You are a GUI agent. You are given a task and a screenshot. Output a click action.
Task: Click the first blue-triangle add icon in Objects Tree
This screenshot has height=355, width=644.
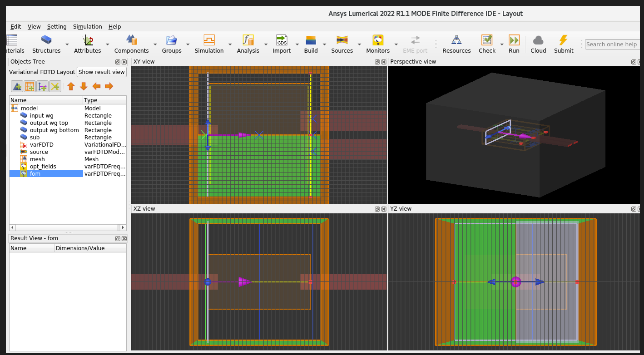(17, 86)
